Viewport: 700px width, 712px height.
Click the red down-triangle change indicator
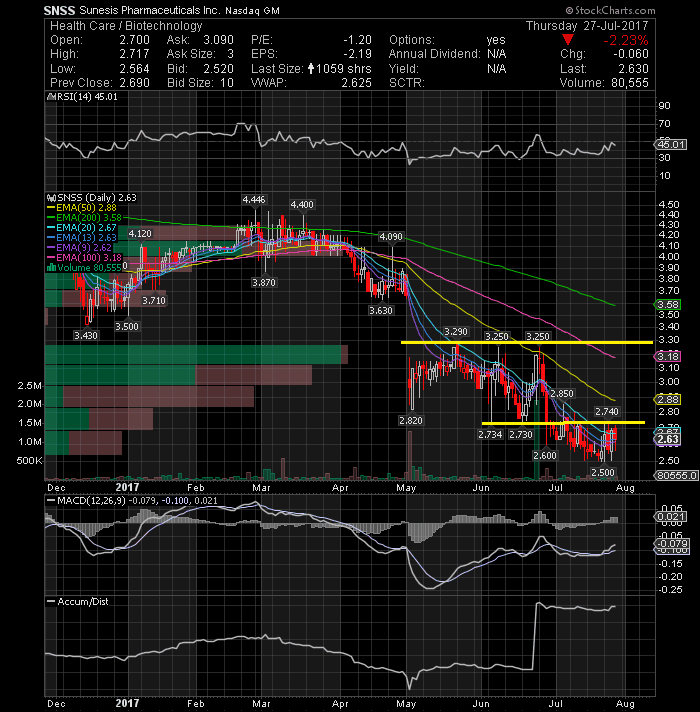[x=567, y=40]
